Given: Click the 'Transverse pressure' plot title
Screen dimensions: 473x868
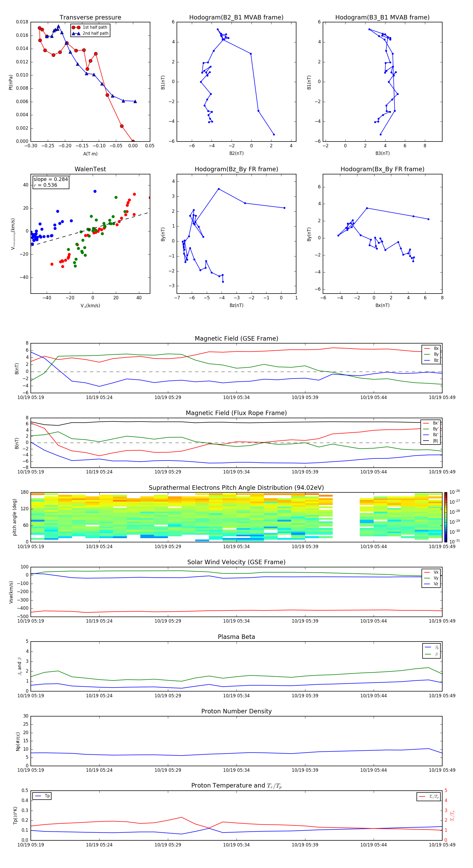Looking at the screenshot, I should [x=90, y=18].
